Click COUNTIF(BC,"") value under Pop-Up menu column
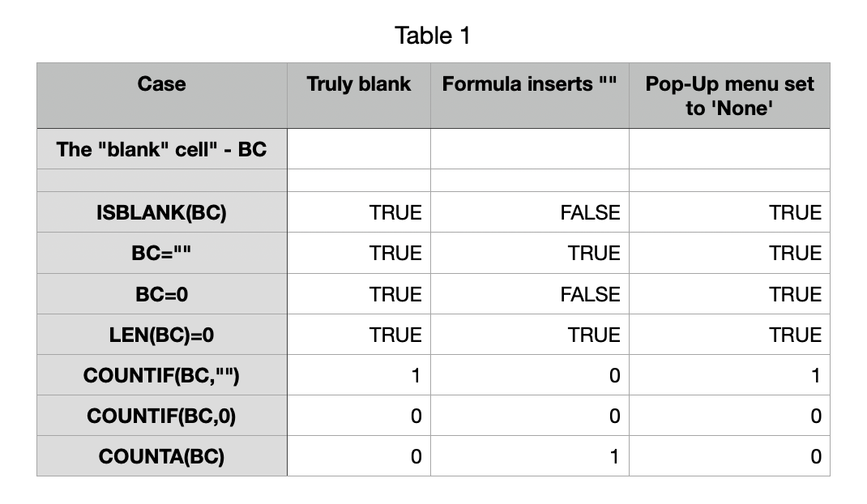This screenshot has height=504, width=867. pos(815,375)
